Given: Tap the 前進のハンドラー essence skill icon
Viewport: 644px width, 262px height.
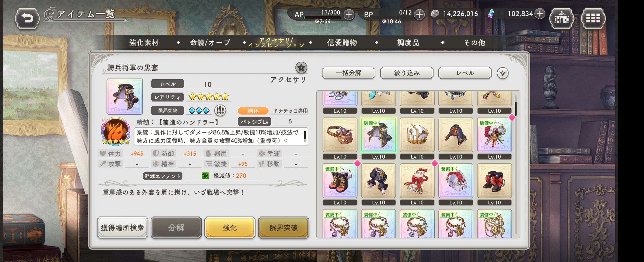Looking at the screenshot, I should (116, 131).
